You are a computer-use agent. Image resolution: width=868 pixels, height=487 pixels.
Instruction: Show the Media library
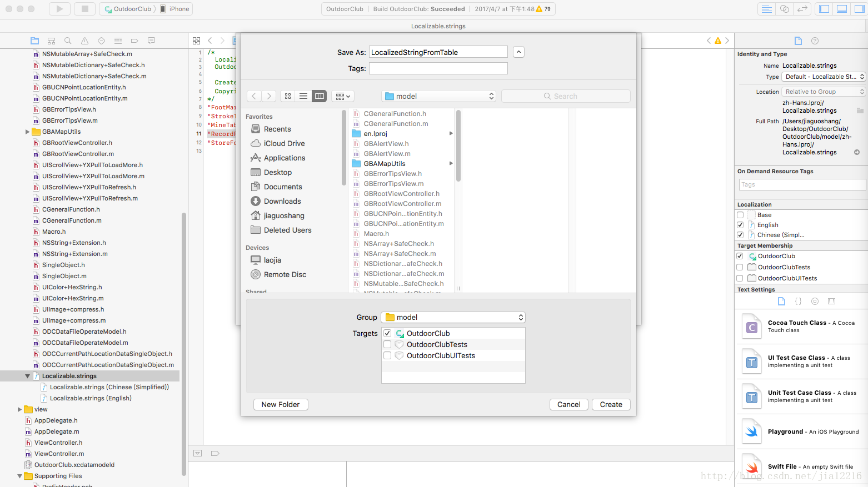pyautogui.click(x=831, y=301)
